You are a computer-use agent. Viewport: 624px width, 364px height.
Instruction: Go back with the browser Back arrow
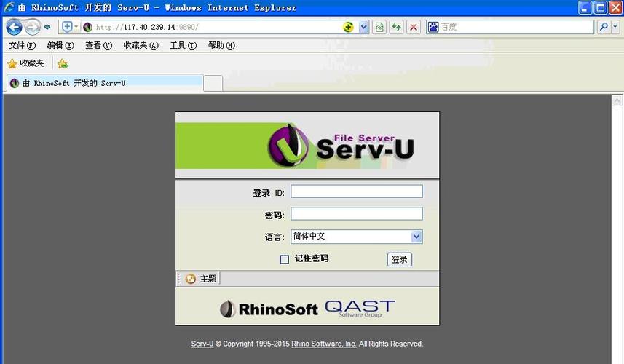15,28
